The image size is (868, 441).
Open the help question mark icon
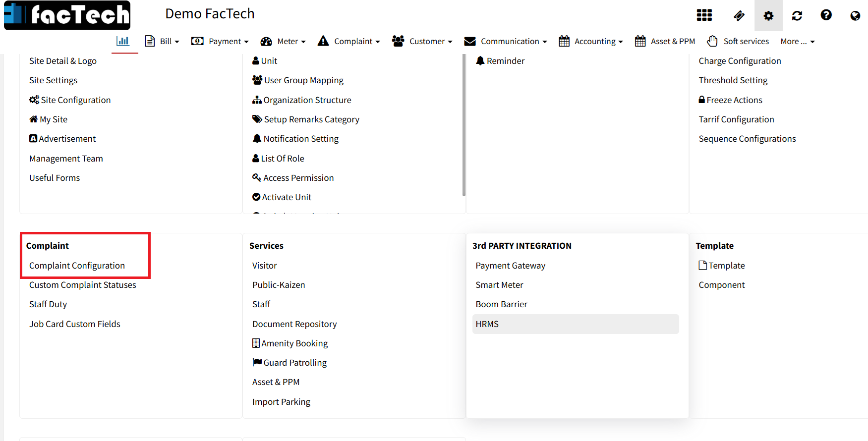(x=826, y=15)
